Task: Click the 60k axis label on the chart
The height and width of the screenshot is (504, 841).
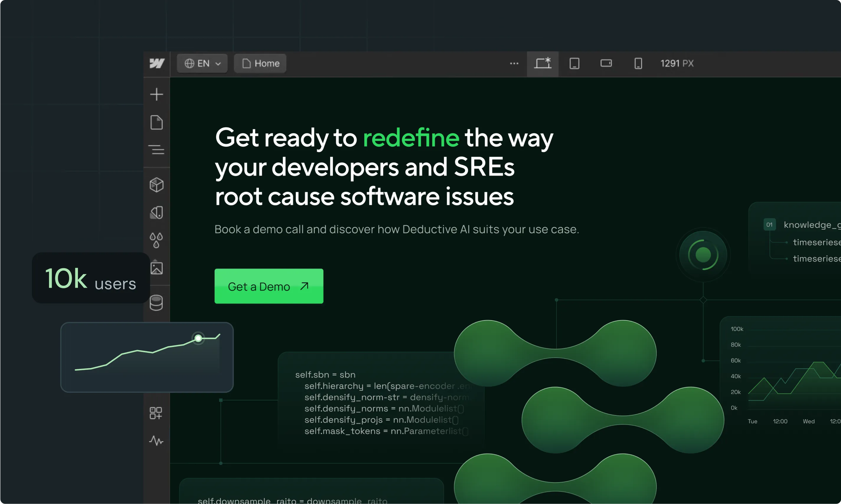Action: click(736, 361)
